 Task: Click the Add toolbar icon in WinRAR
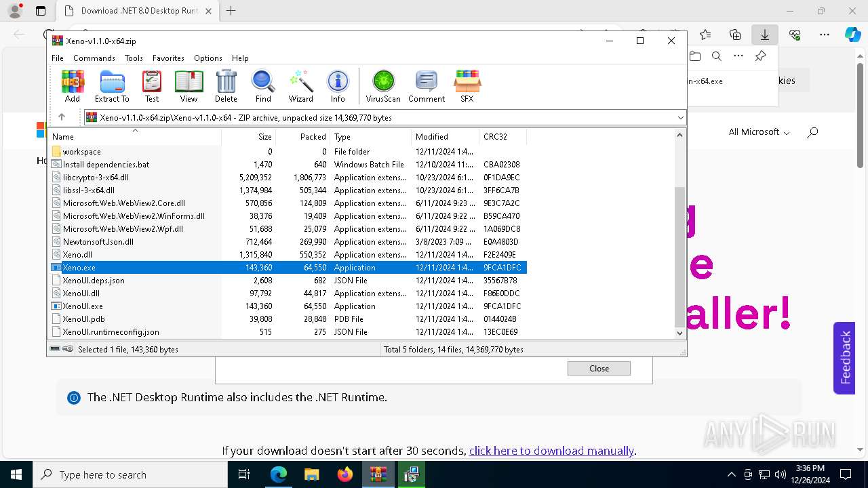coord(73,86)
